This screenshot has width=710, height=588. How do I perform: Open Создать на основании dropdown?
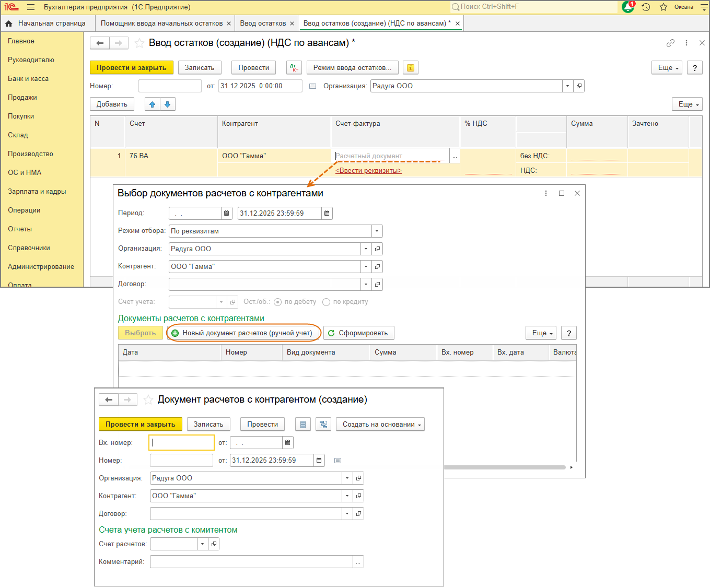(380, 425)
